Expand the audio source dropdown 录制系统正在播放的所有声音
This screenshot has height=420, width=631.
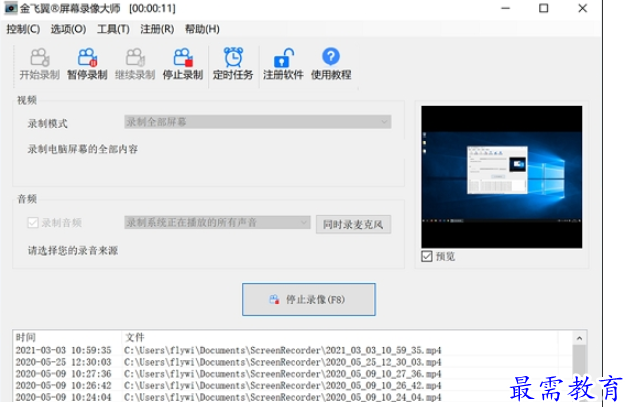pyautogui.click(x=217, y=222)
